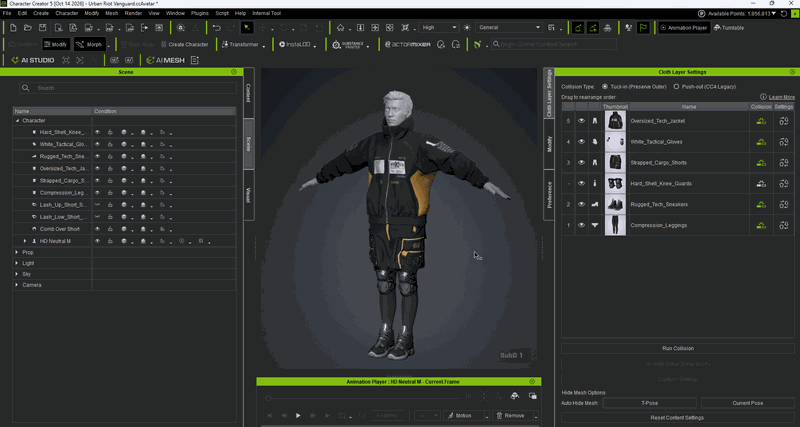Open the Remove dropdown arrow

click(x=536, y=416)
